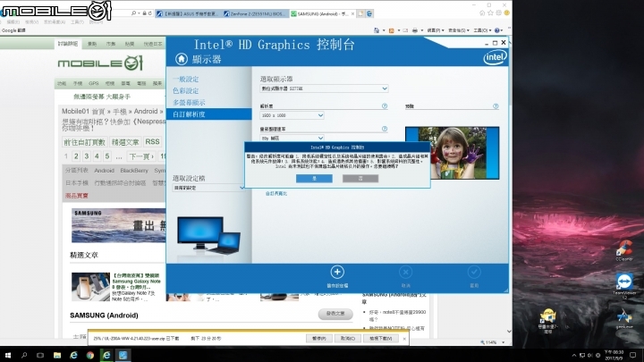Open help icon beside the preview heading
This screenshot has height=362, width=644.
pyautogui.click(x=496, y=105)
